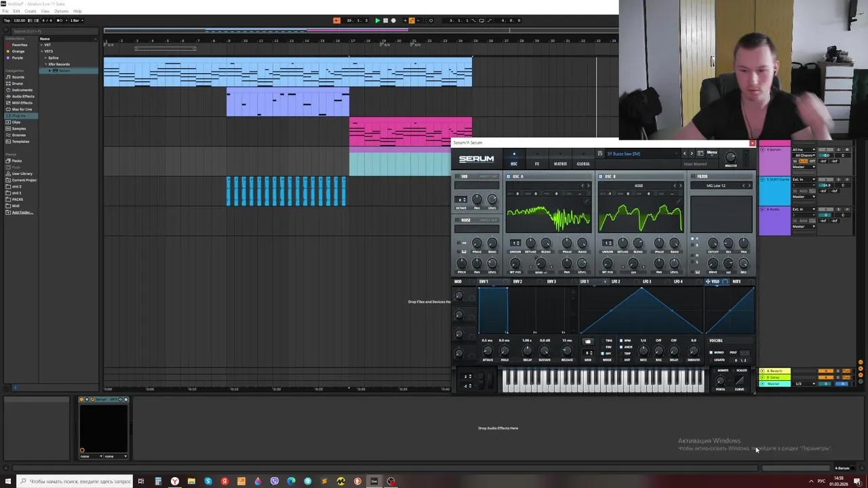
Task: Click the browser search field
Action: coord(55,31)
